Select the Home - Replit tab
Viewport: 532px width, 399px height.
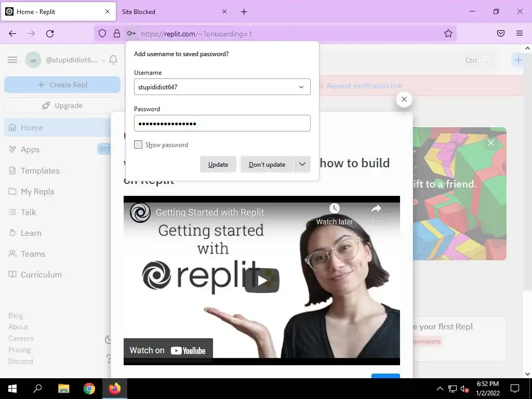pyautogui.click(x=58, y=12)
